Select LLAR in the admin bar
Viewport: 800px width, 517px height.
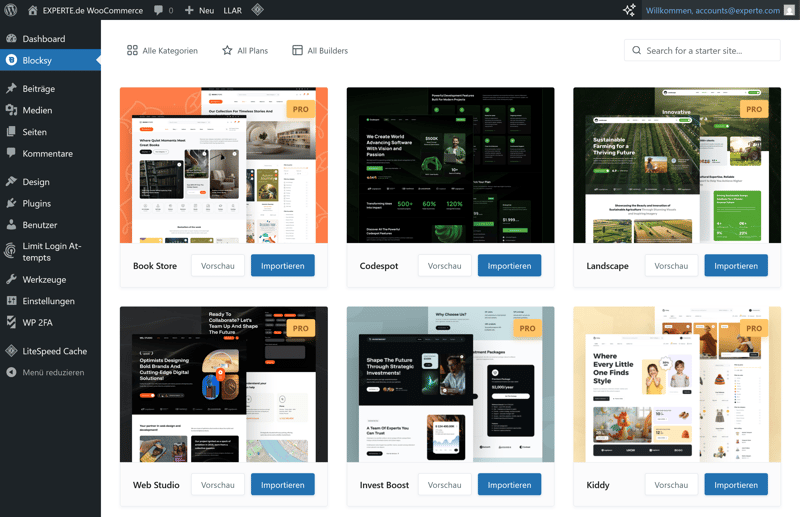[232, 10]
